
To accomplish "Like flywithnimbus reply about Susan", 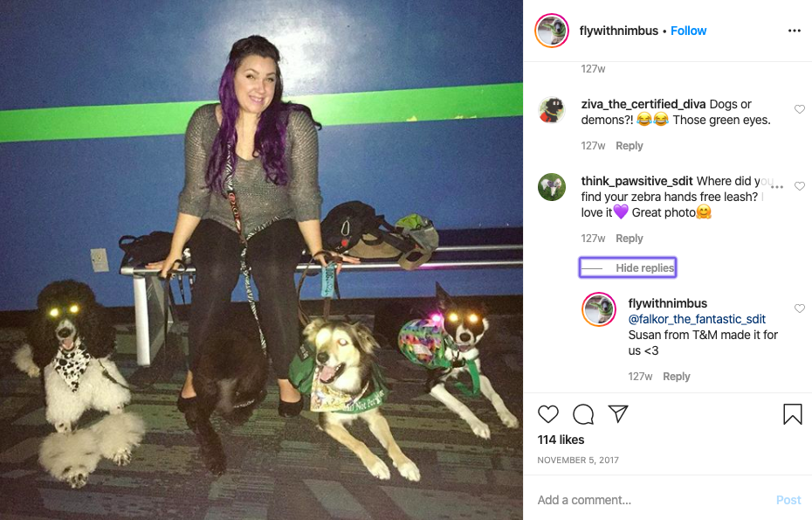I will coord(800,309).
